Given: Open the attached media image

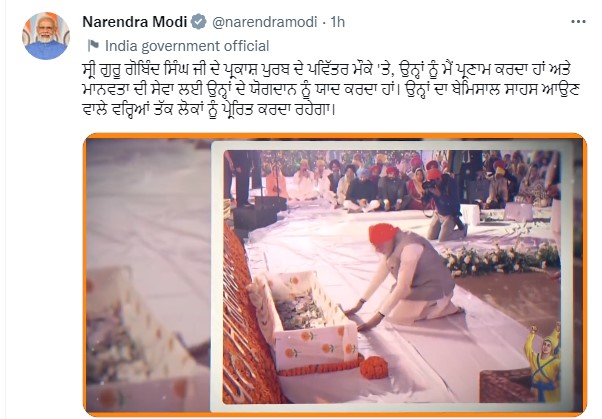Looking at the screenshot, I should coord(335,274).
